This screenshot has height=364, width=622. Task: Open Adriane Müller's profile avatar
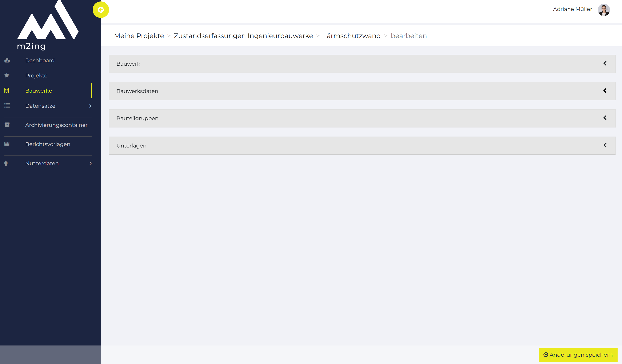click(604, 10)
